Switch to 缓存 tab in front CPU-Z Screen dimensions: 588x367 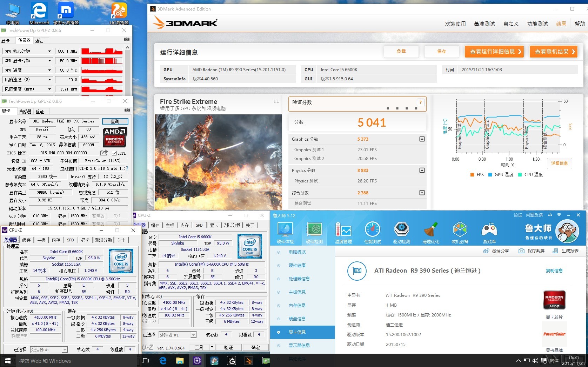[26, 240]
